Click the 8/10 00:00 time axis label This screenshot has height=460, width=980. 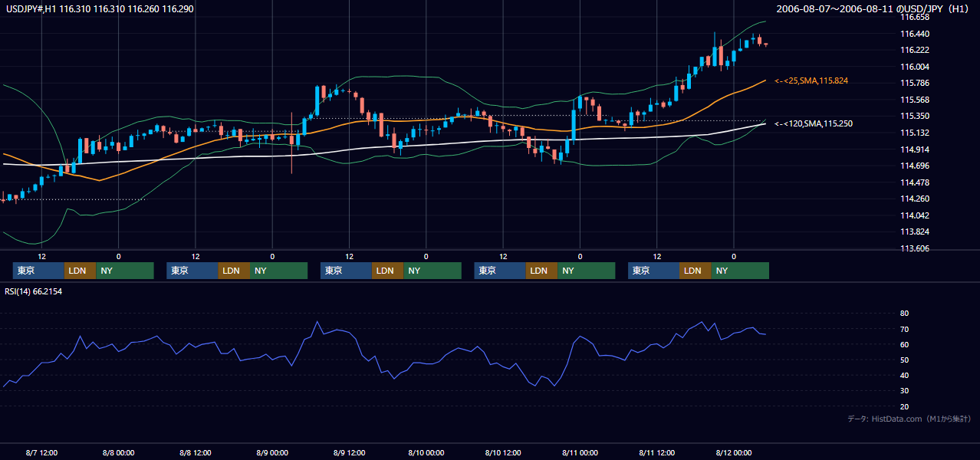(426, 452)
